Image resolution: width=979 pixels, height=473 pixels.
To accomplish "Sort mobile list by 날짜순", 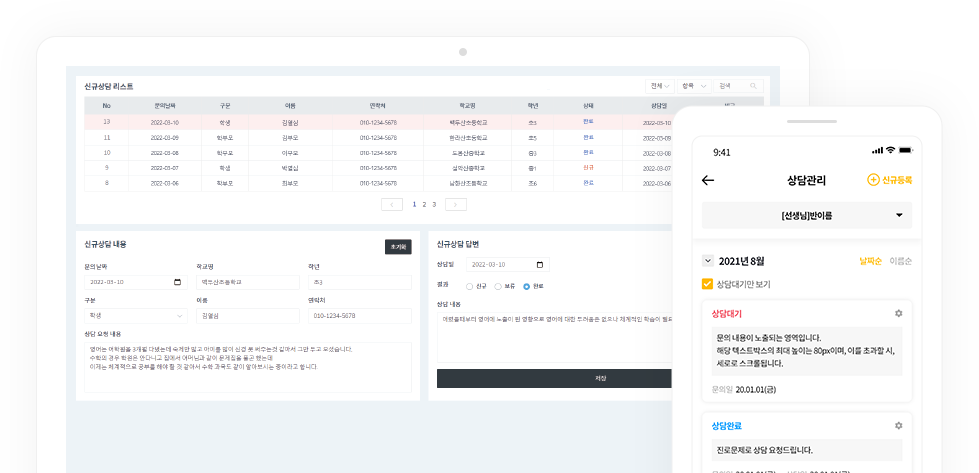I will tap(870, 261).
